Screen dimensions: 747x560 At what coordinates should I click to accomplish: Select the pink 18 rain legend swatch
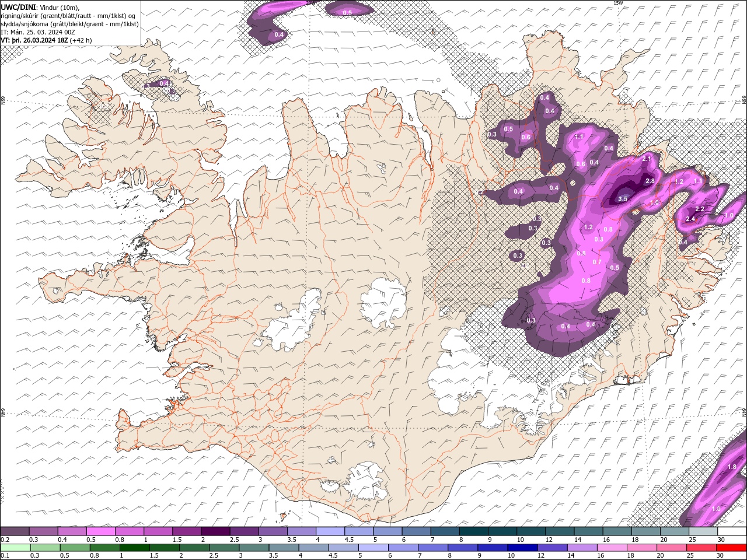tap(642, 547)
